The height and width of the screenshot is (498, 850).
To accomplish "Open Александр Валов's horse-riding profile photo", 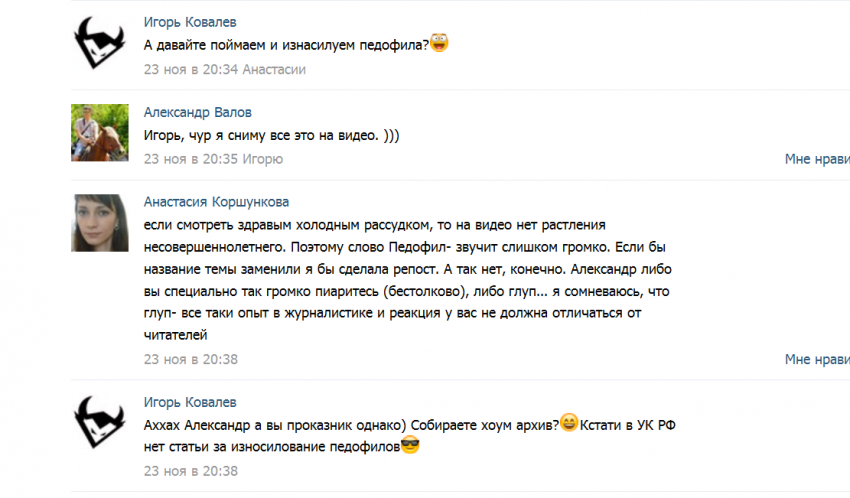I will (x=100, y=133).
